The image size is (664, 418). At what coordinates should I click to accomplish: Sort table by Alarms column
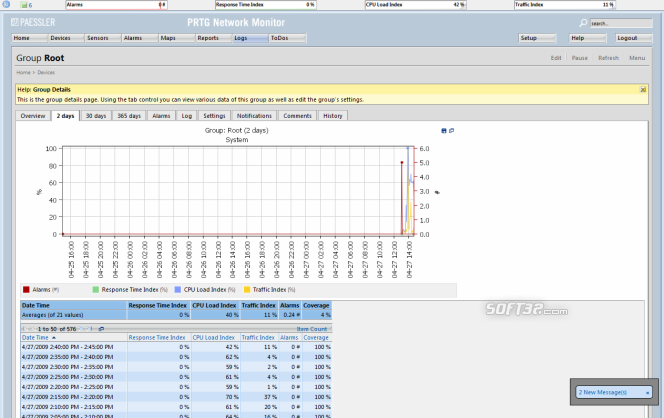coord(289,338)
